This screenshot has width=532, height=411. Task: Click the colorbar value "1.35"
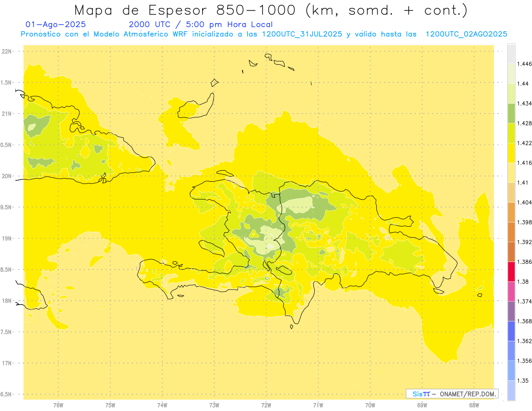pos(523,381)
